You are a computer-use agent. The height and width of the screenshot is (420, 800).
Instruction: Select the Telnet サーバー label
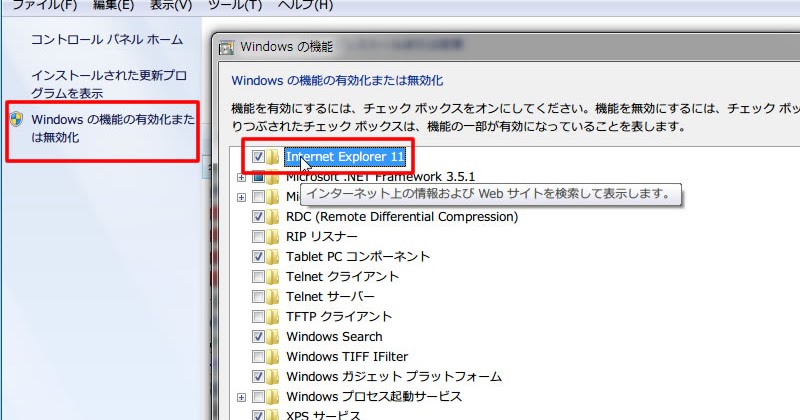tap(330, 297)
